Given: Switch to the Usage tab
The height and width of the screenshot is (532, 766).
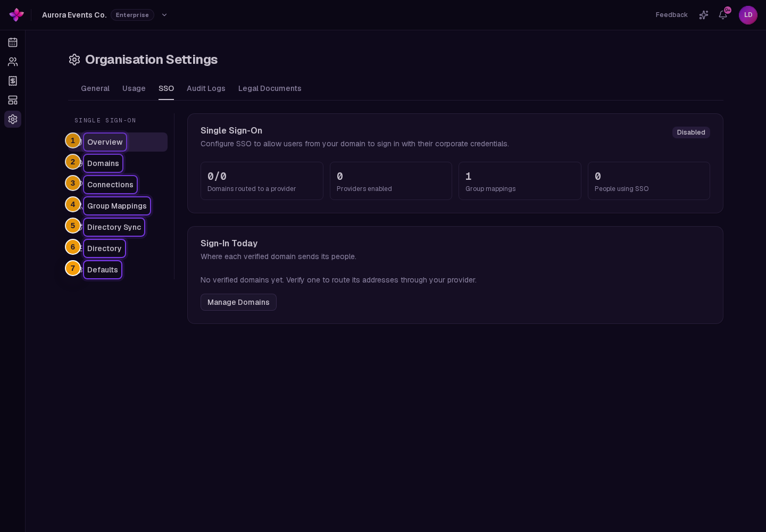Looking at the screenshot, I should [134, 88].
